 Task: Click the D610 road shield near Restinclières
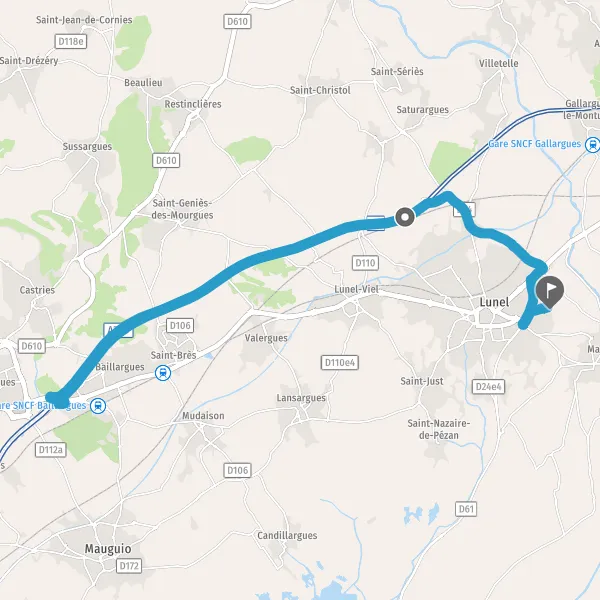pos(166,160)
